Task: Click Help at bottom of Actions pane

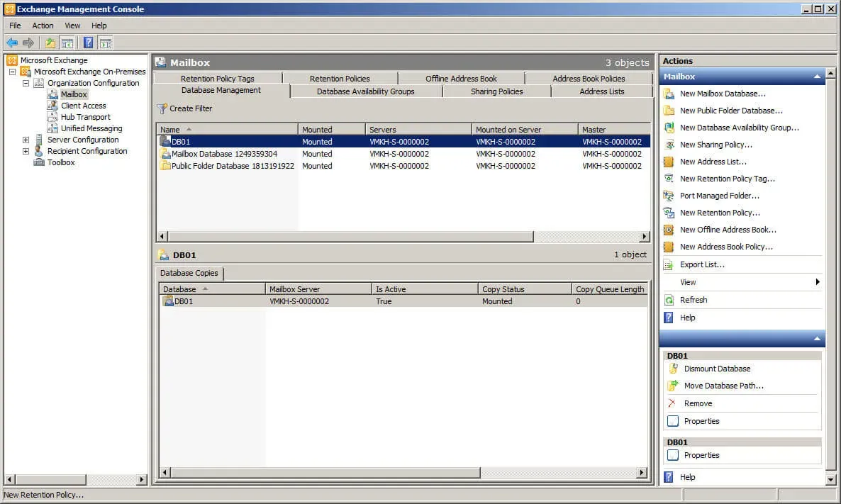Action: pyautogui.click(x=688, y=477)
